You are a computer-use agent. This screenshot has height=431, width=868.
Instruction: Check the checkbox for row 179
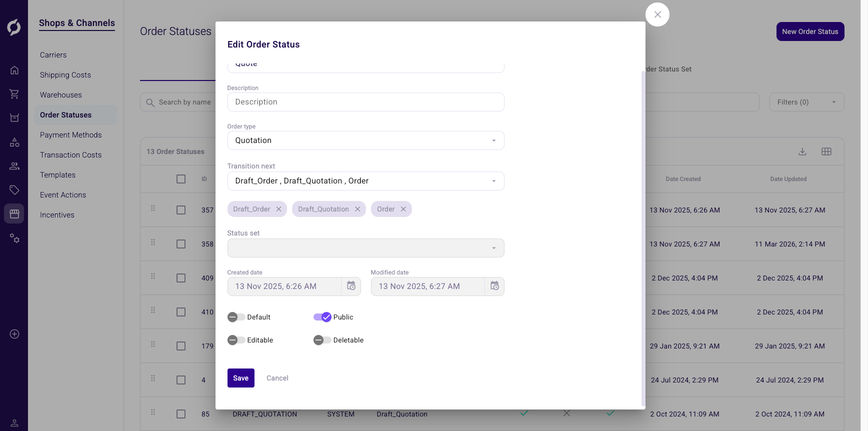point(181,346)
